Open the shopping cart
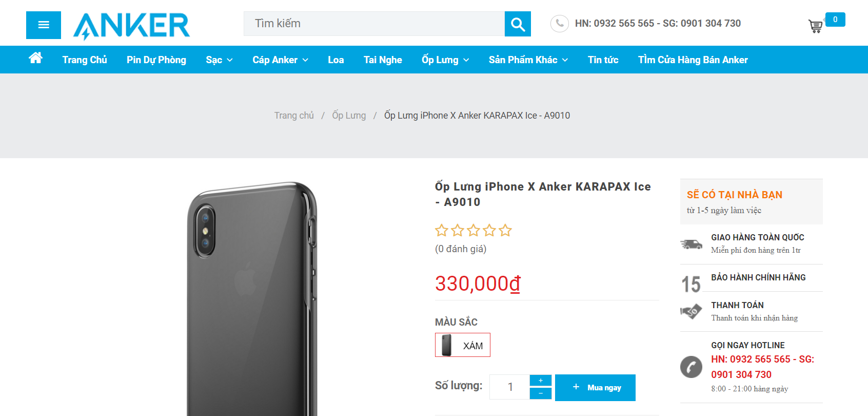The image size is (868, 416). (x=815, y=26)
